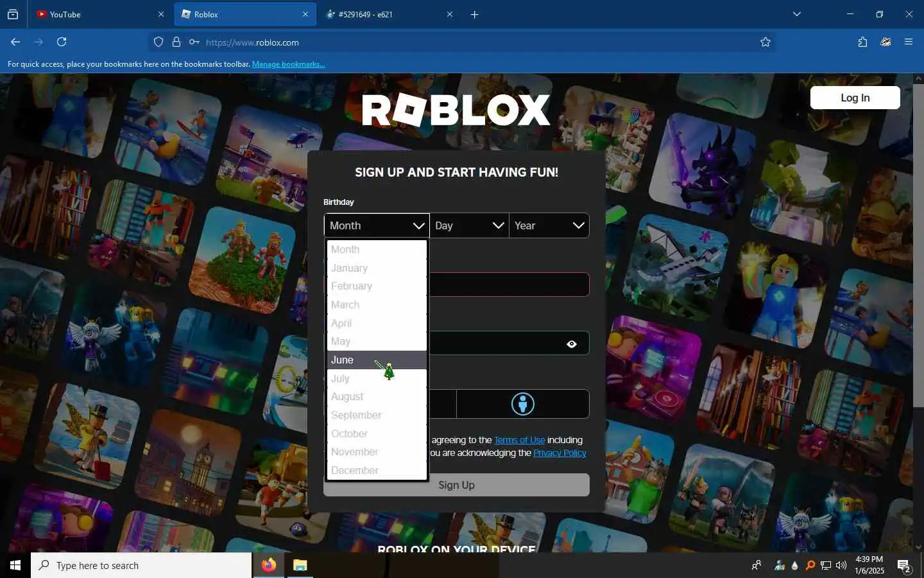
Task: Open File Explorer from the taskbar
Action: coord(300,565)
